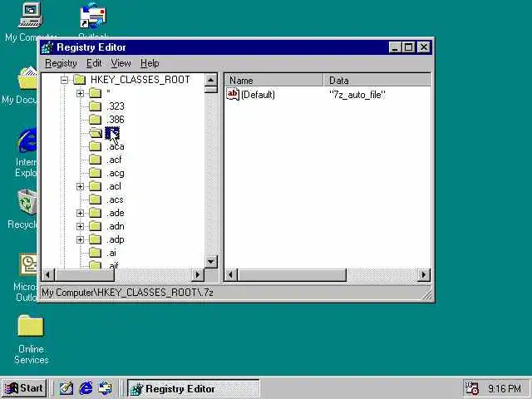This screenshot has height=399, width=532.
Task: Click the .ai key label
Action: (111, 253)
